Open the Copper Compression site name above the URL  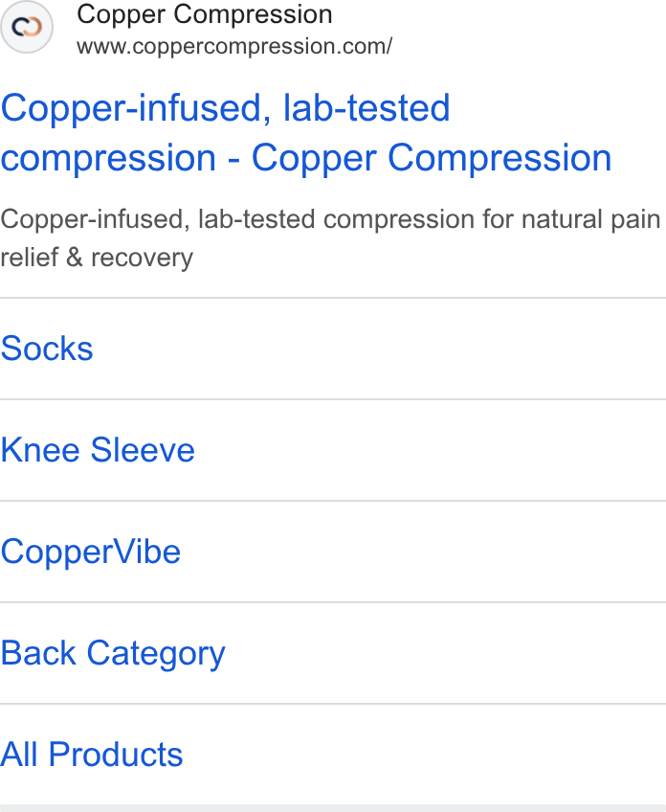point(205,14)
